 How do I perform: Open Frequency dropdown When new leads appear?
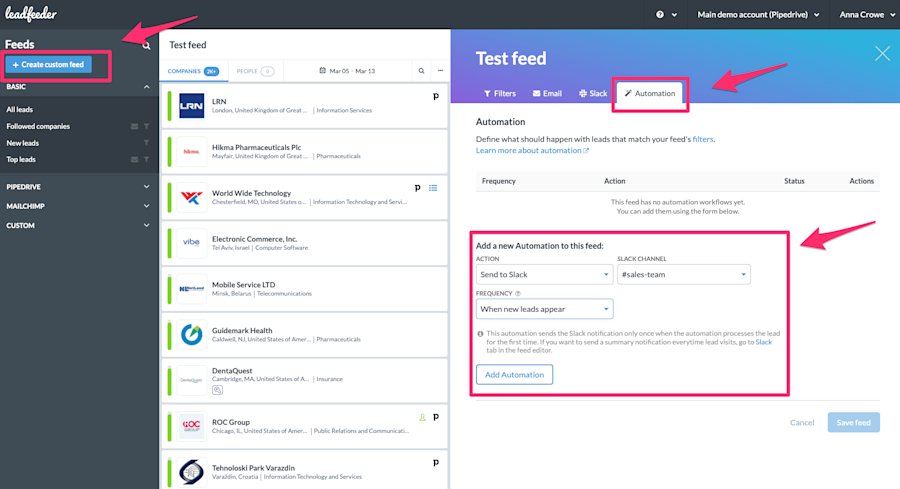[x=544, y=309]
